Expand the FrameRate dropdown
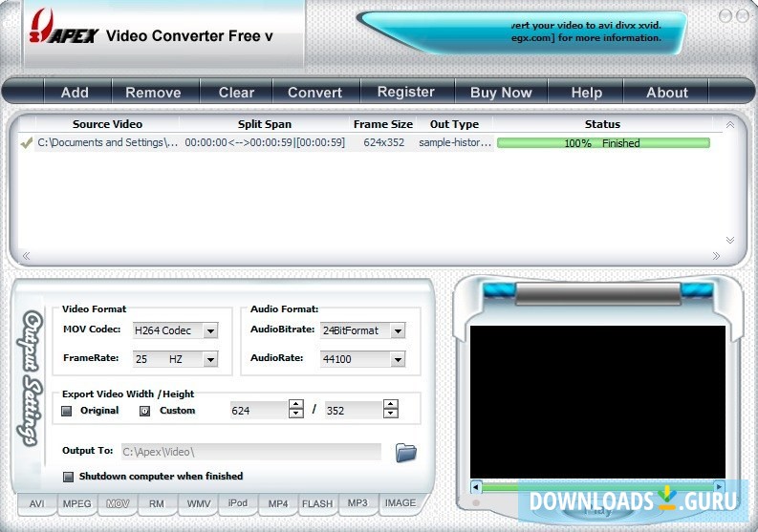 coord(210,359)
